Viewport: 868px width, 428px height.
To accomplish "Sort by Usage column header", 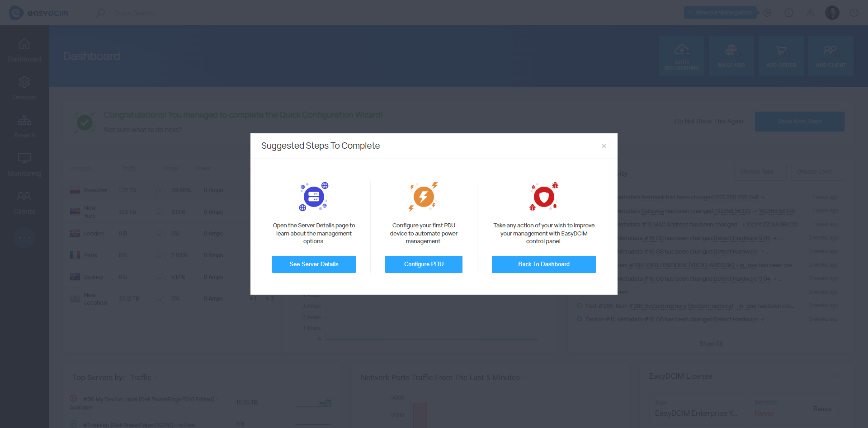I will [x=171, y=169].
